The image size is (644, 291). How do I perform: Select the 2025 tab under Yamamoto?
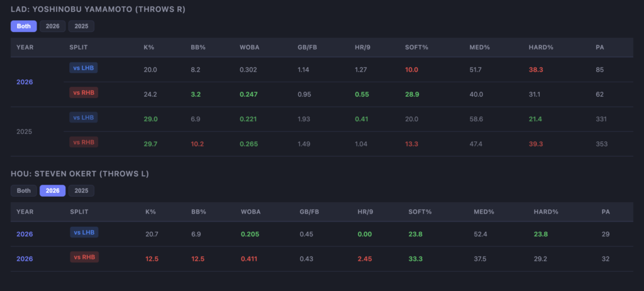pos(81,26)
